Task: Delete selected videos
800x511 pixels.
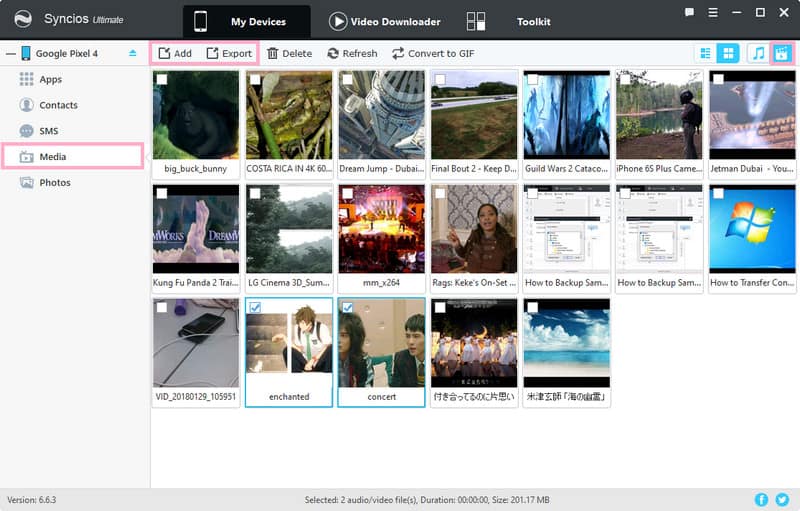Action: (289, 53)
